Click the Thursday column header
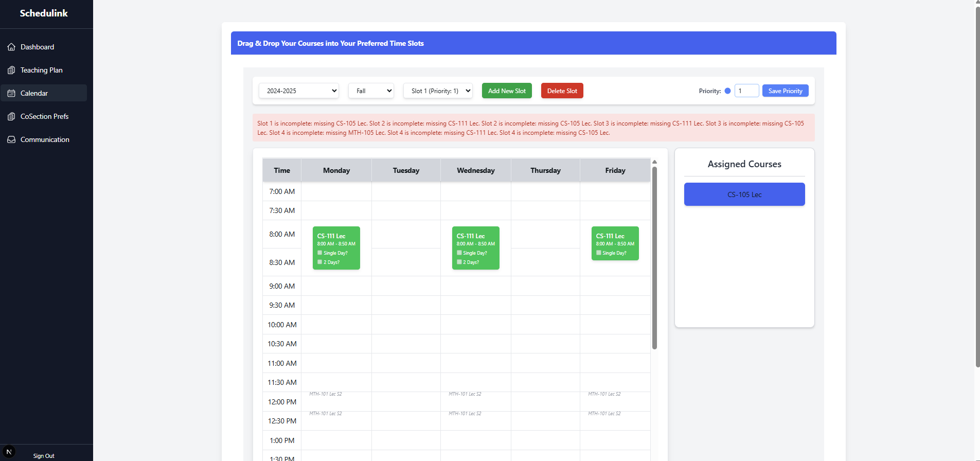 click(x=545, y=170)
